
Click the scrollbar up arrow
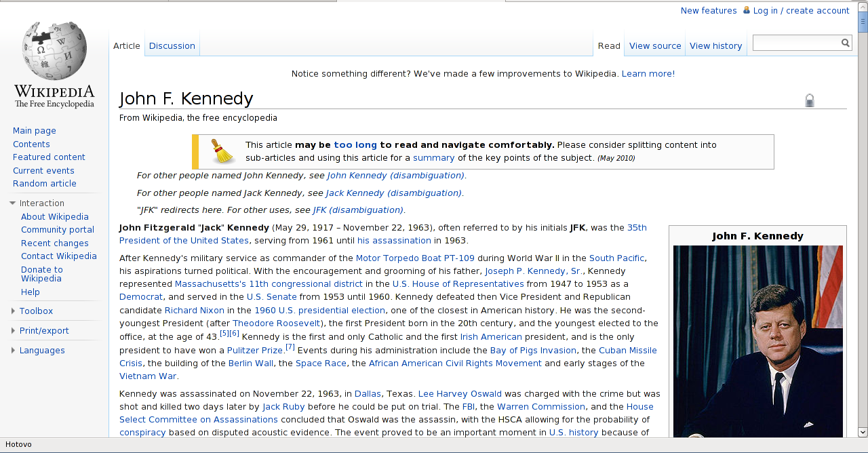(x=863, y=6)
